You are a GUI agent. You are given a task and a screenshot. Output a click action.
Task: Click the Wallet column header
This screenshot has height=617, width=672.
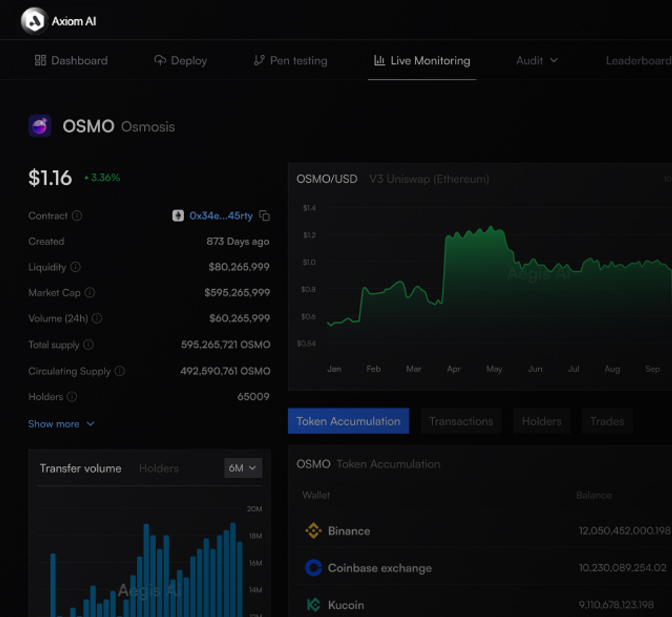316,495
